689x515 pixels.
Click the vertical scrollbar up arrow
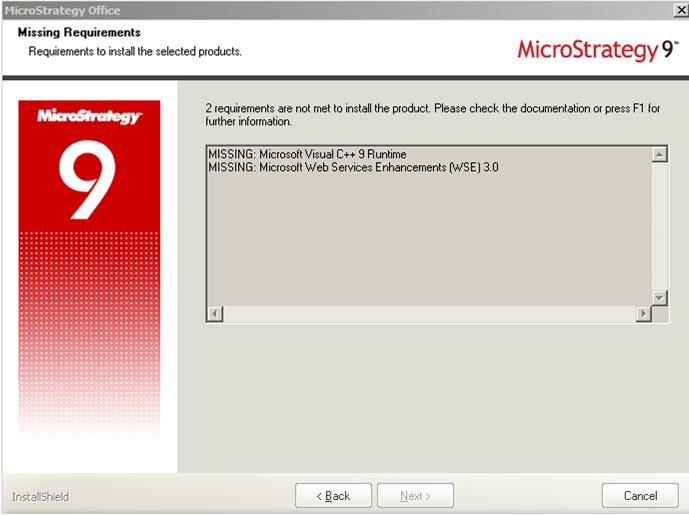click(659, 154)
